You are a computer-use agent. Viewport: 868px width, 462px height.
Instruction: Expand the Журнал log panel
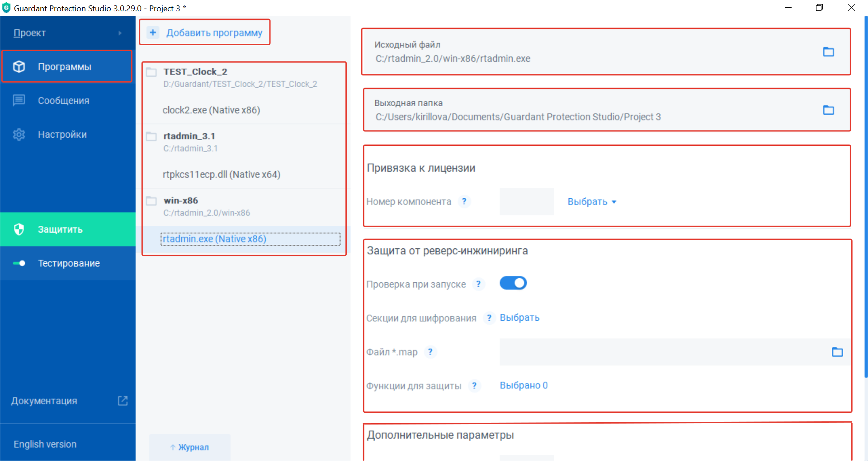point(190,447)
